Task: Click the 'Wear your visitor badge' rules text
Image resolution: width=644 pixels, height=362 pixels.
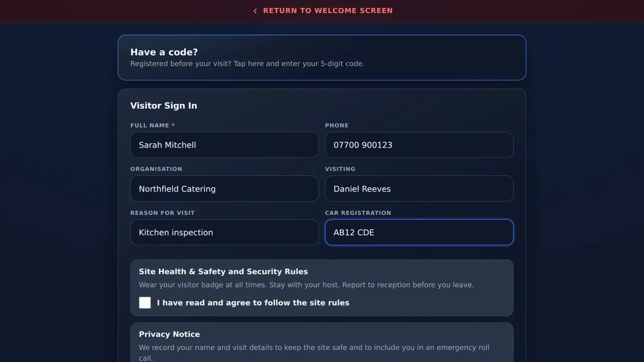Action: point(306,285)
